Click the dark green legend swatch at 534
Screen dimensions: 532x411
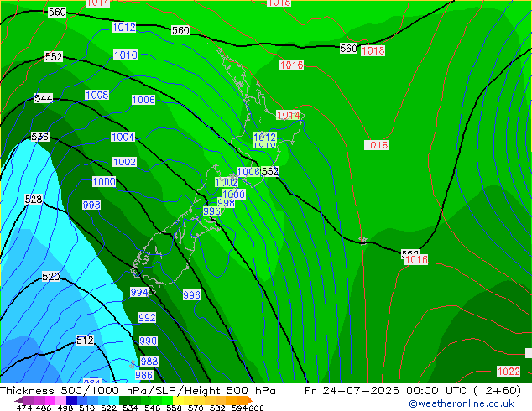[x=124, y=400]
